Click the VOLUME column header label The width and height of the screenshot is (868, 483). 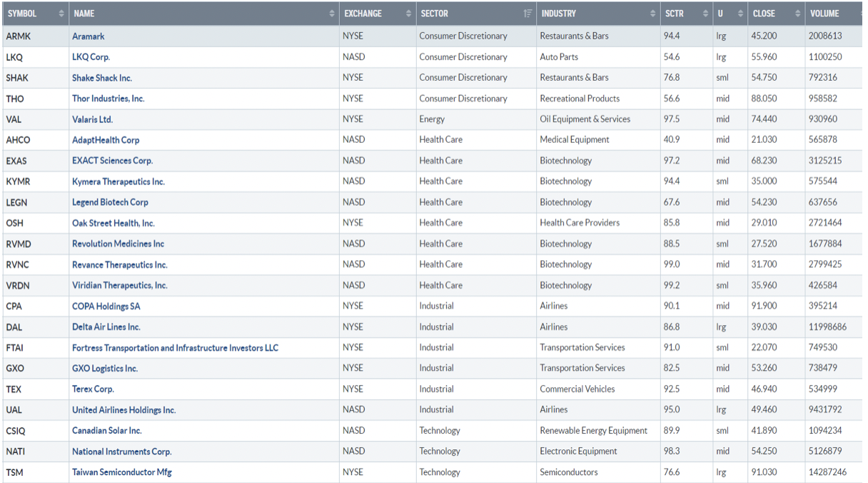(x=824, y=14)
